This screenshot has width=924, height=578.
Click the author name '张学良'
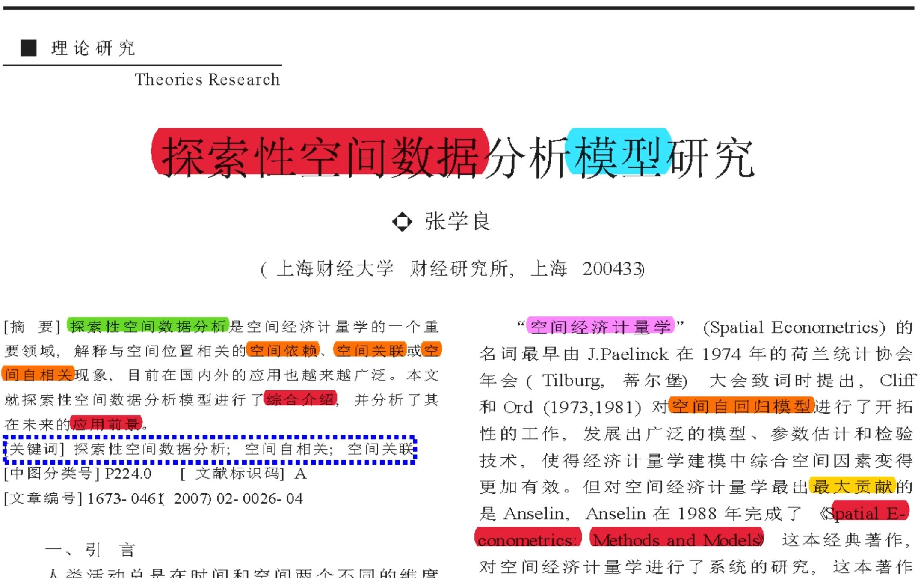(458, 221)
